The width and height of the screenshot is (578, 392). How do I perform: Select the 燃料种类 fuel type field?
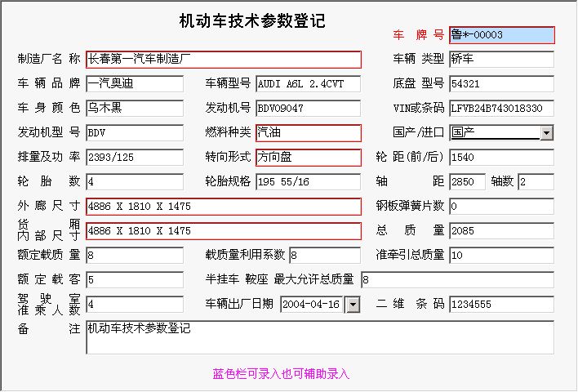(x=307, y=133)
